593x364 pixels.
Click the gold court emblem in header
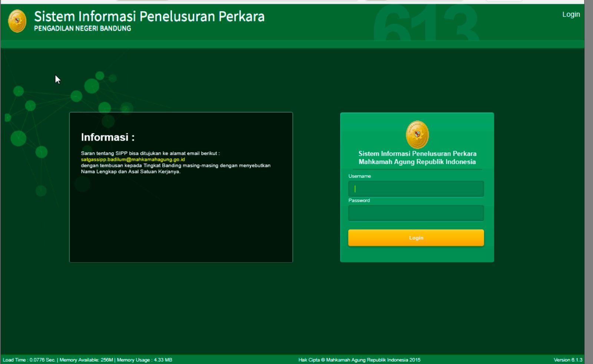(x=17, y=21)
